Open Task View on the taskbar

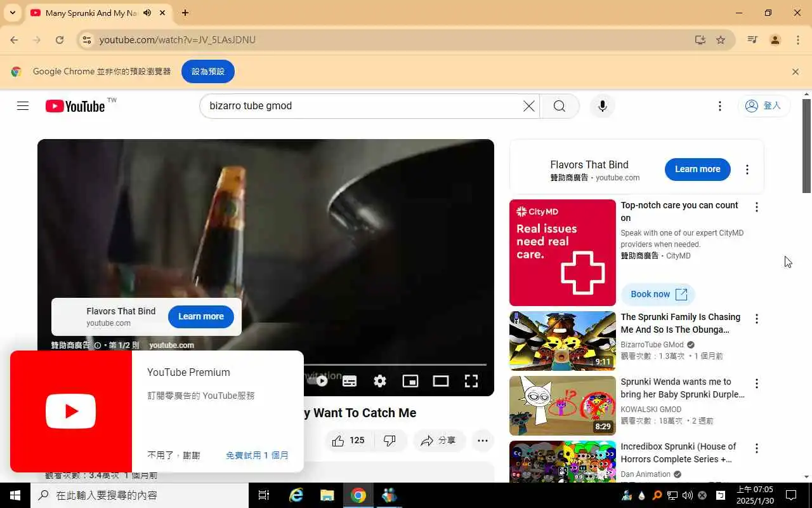tap(264, 495)
